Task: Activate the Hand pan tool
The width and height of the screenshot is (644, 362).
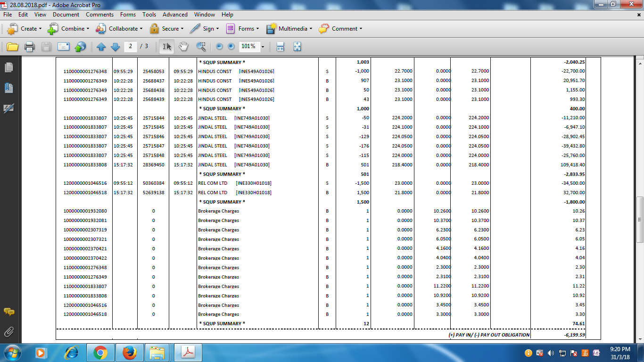Action: pos(183,47)
